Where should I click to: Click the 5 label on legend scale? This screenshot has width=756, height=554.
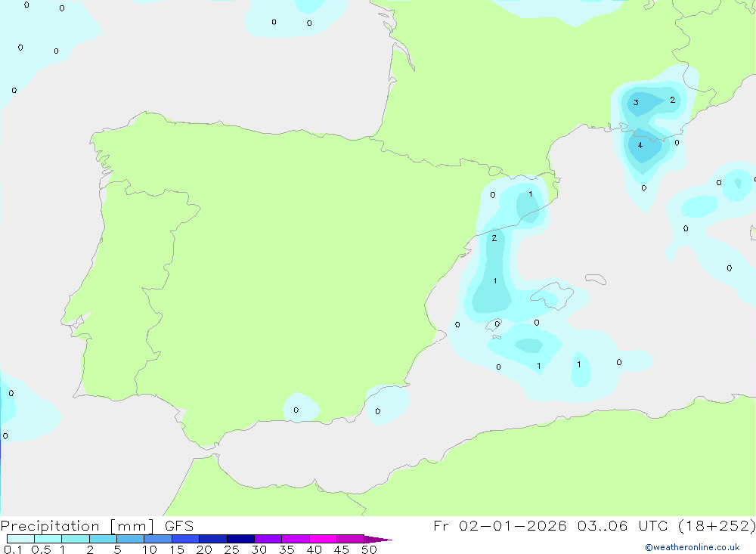coord(117,549)
